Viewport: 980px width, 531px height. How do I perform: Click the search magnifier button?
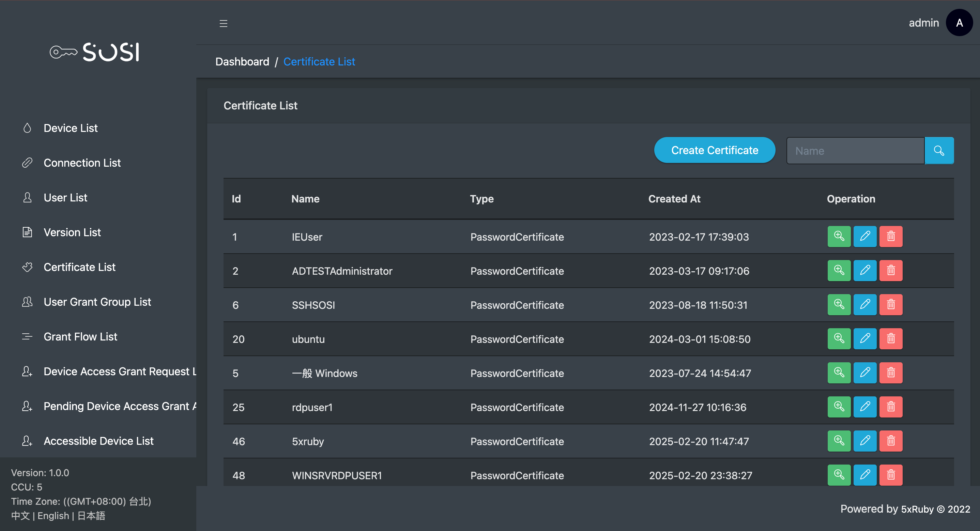[938, 151]
